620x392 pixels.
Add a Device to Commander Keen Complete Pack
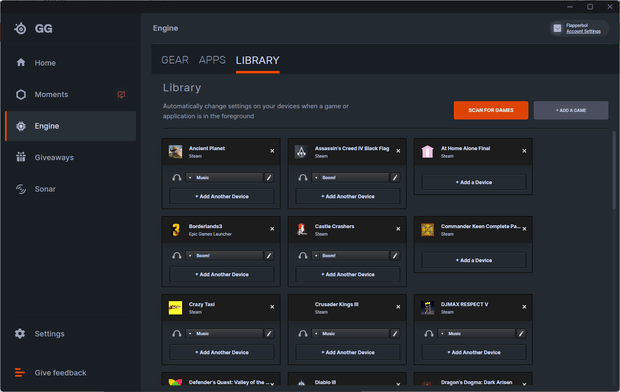[474, 260]
